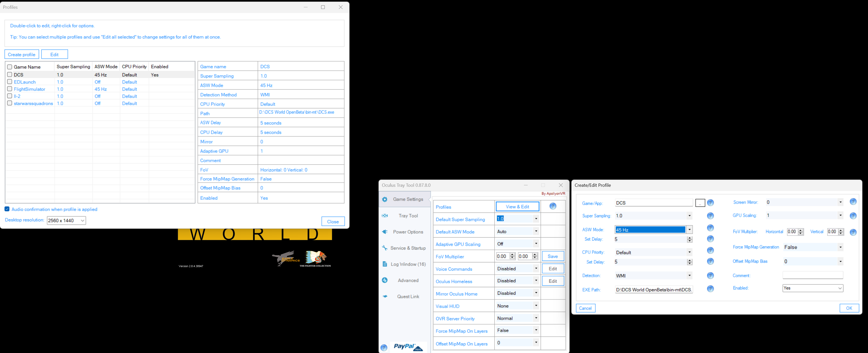The width and height of the screenshot is (868, 353).
Task: Toggle the Il-2 profile checkbox
Action: click(10, 96)
